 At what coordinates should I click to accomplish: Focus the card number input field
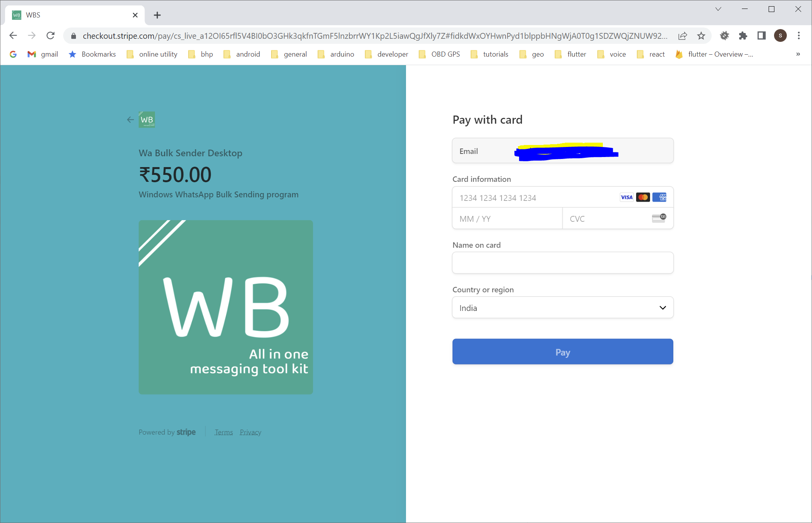pyautogui.click(x=535, y=198)
